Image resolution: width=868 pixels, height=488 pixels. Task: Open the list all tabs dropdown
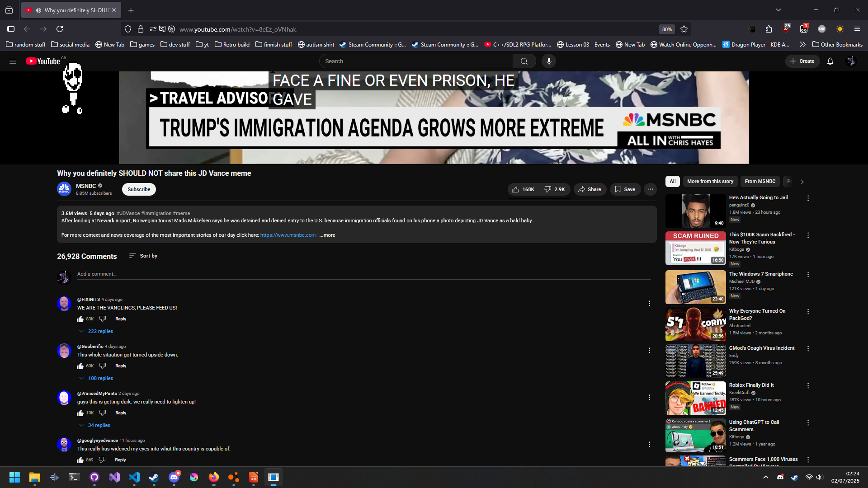[x=778, y=10]
